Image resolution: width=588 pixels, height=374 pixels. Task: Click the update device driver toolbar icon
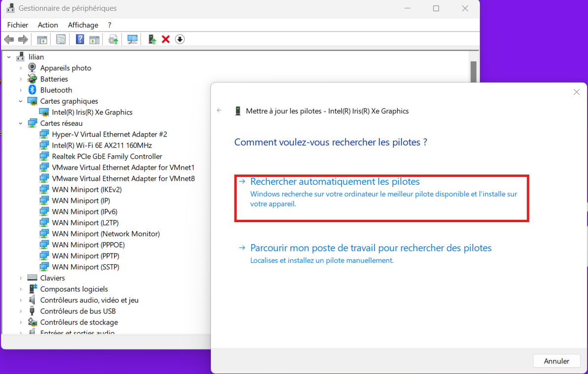coord(152,39)
